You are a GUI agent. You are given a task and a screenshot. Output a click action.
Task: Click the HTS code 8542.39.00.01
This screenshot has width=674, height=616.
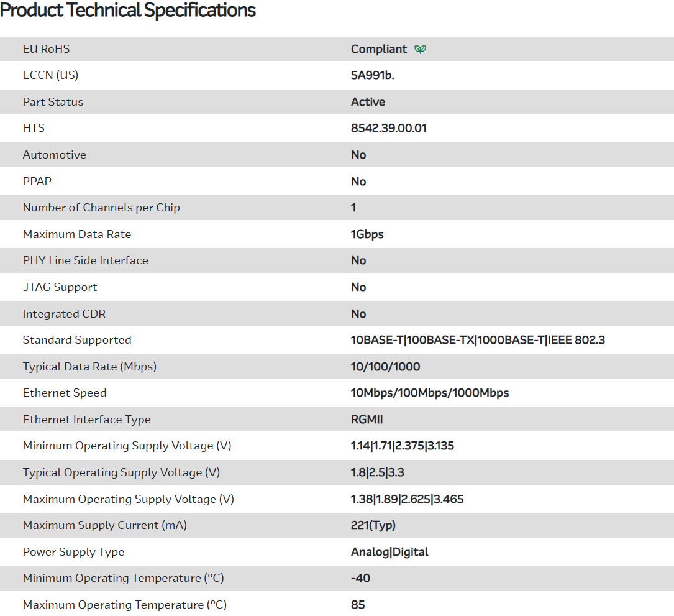pos(389,128)
